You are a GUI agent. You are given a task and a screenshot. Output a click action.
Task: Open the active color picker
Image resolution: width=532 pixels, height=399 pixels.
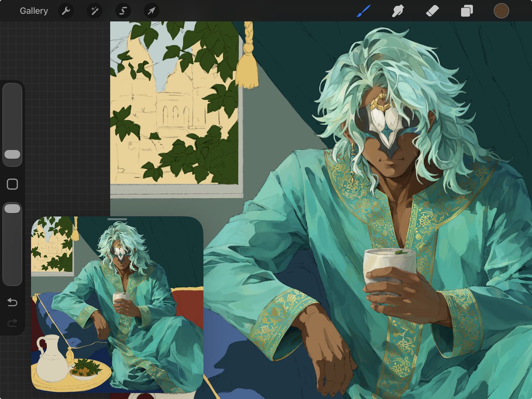click(501, 11)
